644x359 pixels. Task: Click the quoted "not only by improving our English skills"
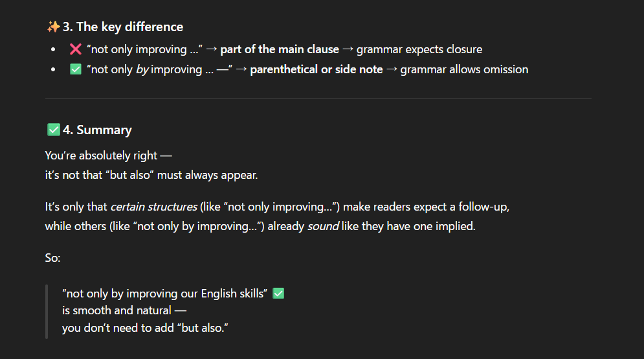pyautogui.click(x=164, y=294)
